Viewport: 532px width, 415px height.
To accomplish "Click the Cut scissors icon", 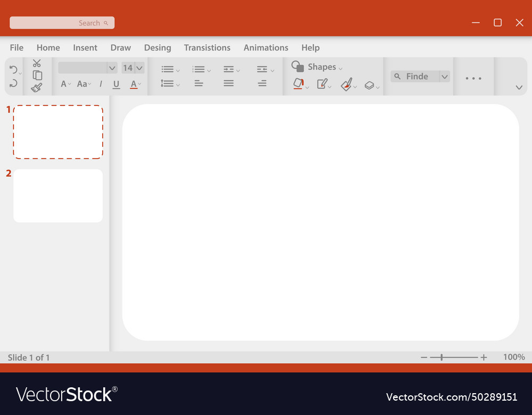I will pos(37,63).
